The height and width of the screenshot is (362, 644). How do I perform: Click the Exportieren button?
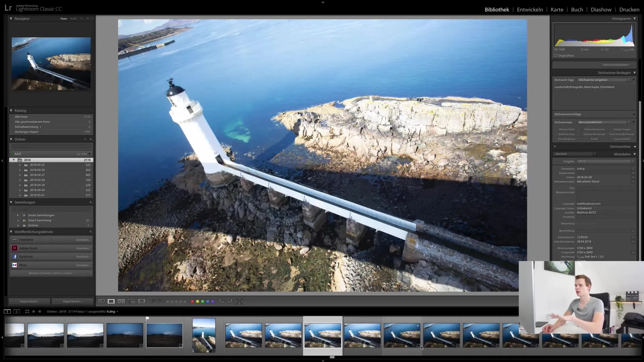pos(72,301)
